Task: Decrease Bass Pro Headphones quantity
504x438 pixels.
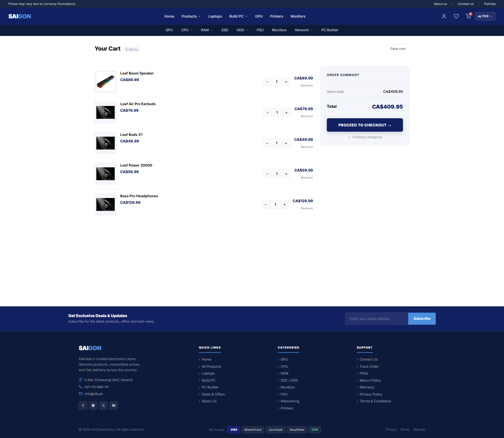Action: click(x=266, y=205)
